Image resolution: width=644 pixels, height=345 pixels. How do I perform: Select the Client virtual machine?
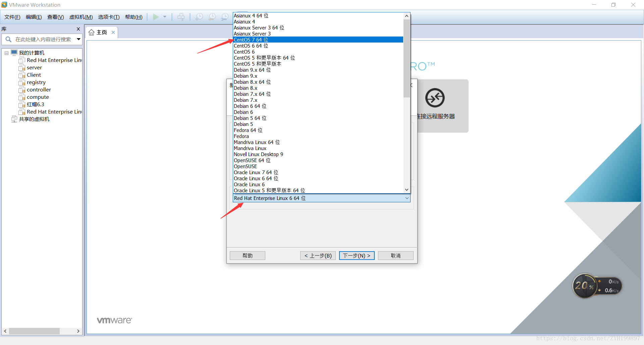point(34,75)
